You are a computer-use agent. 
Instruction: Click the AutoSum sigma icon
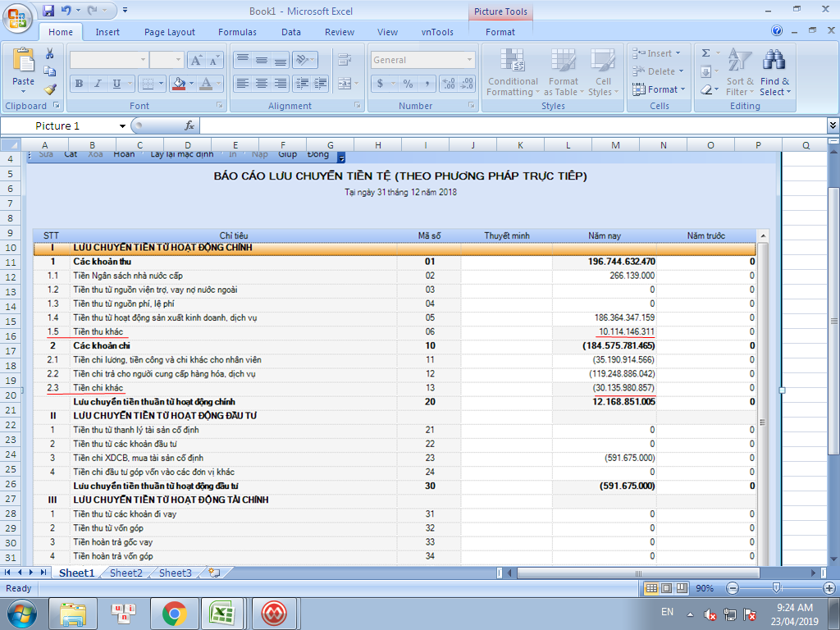[705, 53]
